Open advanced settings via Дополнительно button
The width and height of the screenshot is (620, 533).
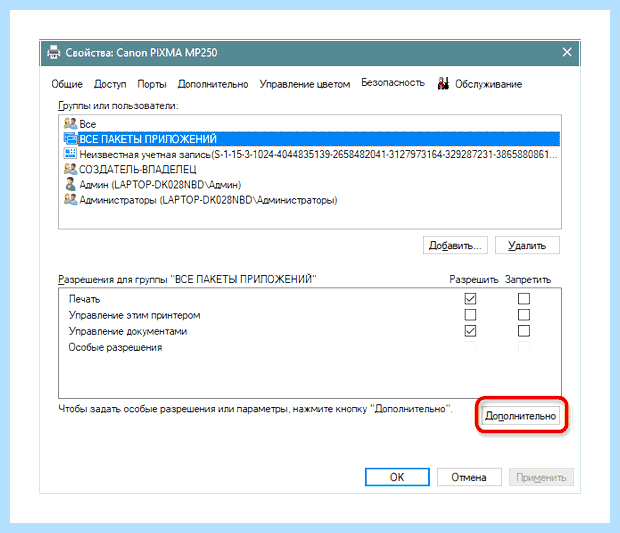[x=521, y=416]
